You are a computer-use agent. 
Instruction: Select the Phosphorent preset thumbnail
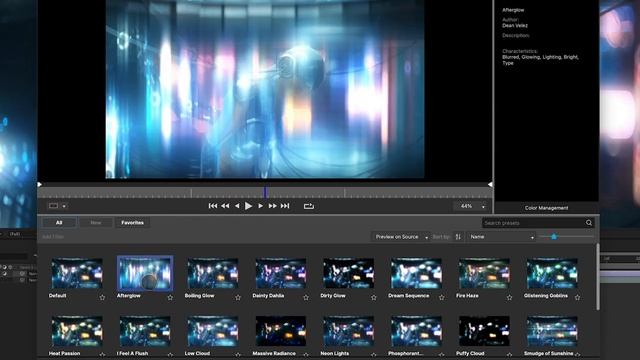(416, 331)
